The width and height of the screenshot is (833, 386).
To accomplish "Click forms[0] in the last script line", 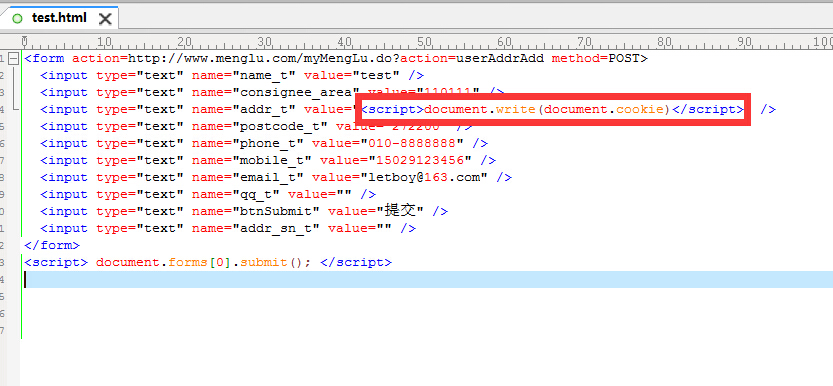I will [x=200, y=262].
